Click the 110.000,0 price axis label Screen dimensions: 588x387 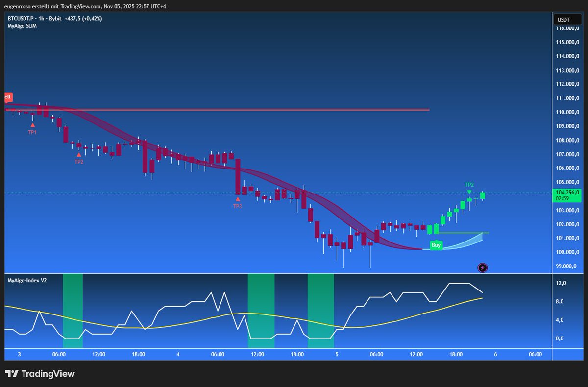567,112
